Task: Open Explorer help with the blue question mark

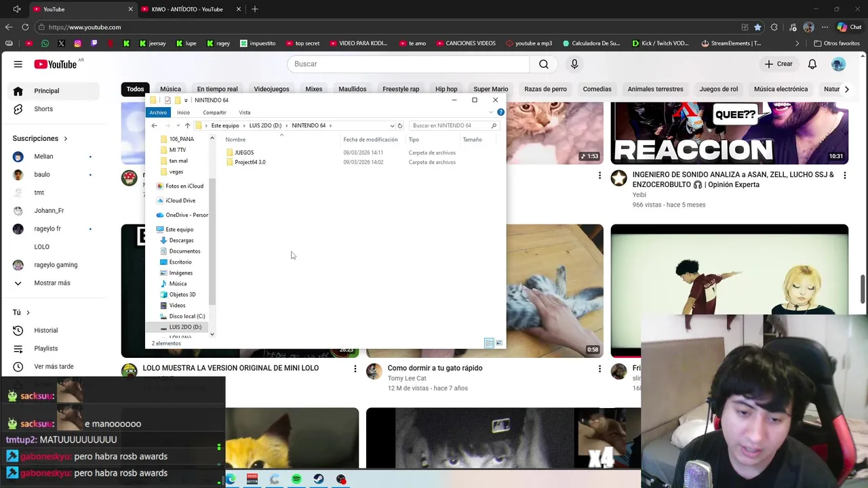Action: point(500,113)
